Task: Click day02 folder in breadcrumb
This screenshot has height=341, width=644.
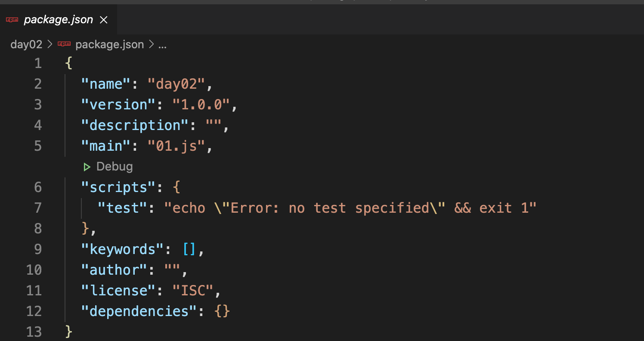Action: [26, 44]
